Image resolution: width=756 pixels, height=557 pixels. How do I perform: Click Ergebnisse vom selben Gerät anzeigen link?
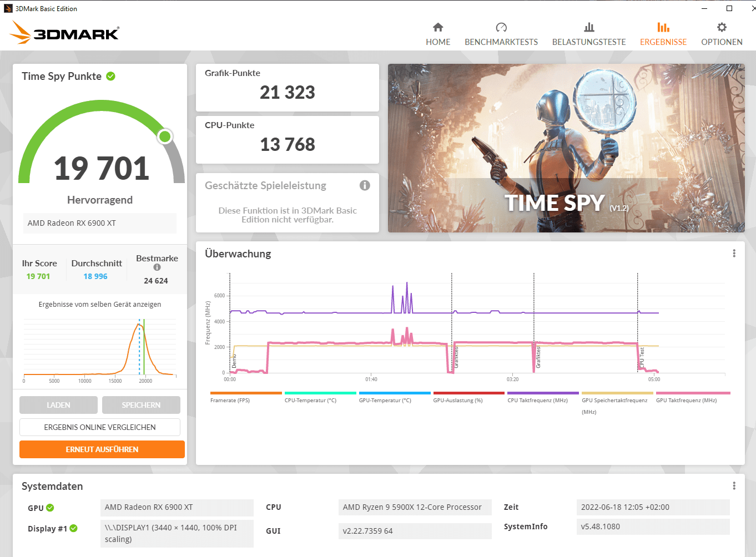point(100,305)
